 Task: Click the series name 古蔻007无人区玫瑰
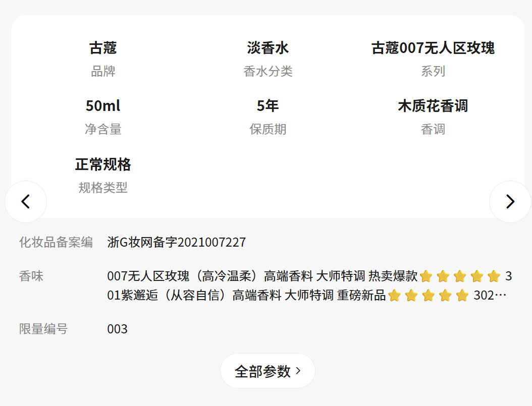pyautogui.click(x=433, y=48)
